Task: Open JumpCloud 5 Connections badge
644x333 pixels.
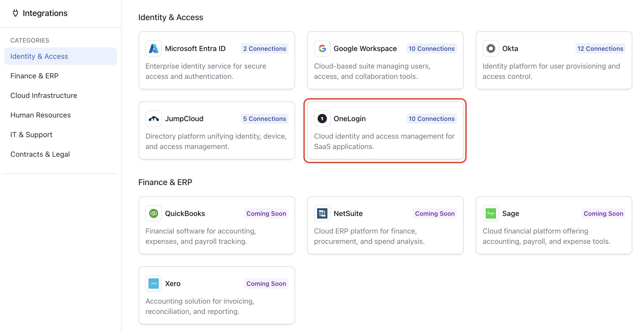Action: pyautogui.click(x=265, y=119)
